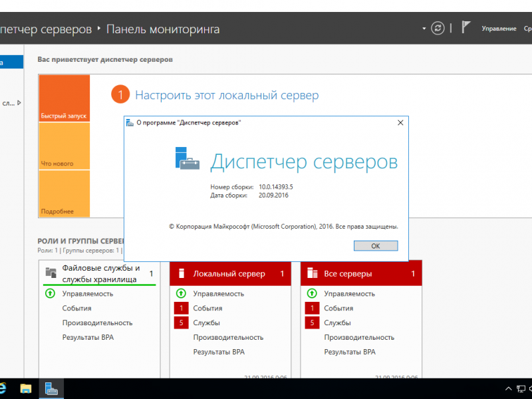532x399 pixels.
Task: Click Результаты BPA under file services
Action: click(x=88, y=338)
